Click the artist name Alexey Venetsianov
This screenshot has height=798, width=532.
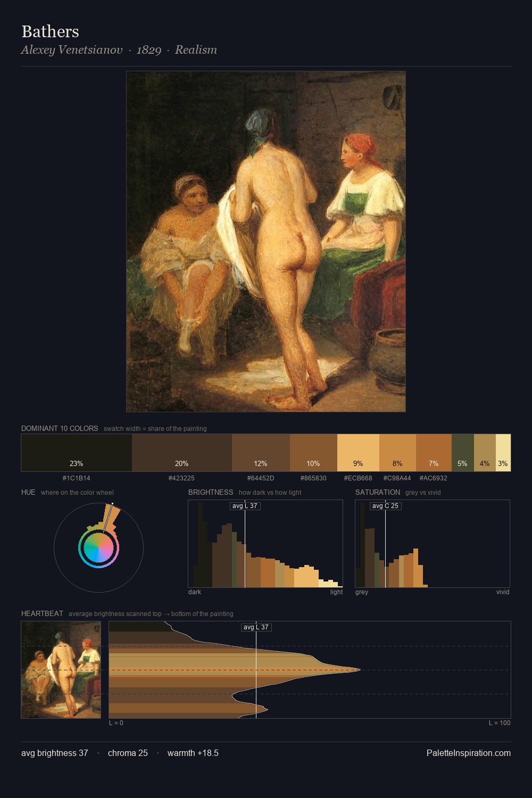point(72,50)
